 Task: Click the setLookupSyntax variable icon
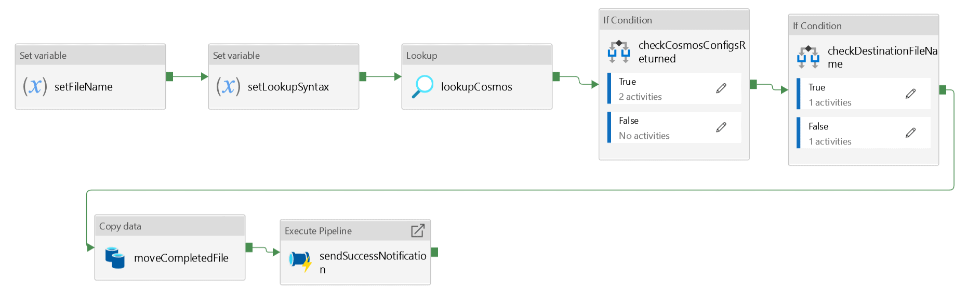pyautogui.click(x=228, y=86)
